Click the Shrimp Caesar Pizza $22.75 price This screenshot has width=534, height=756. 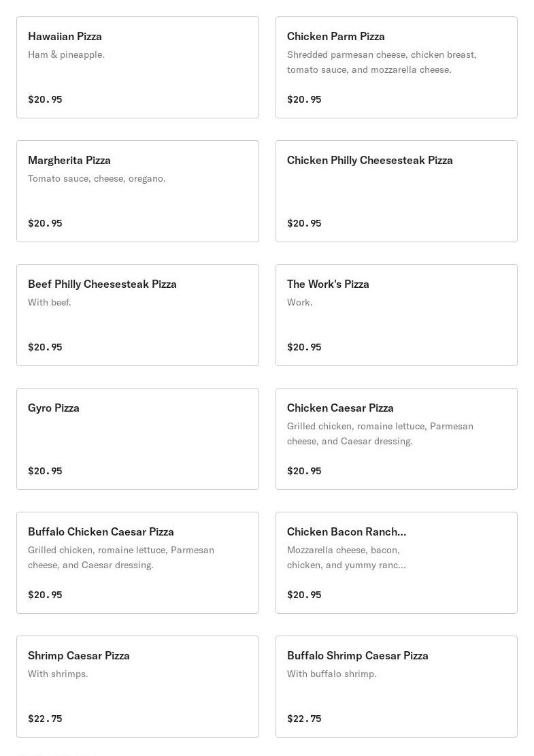click(x=45, y=719)
